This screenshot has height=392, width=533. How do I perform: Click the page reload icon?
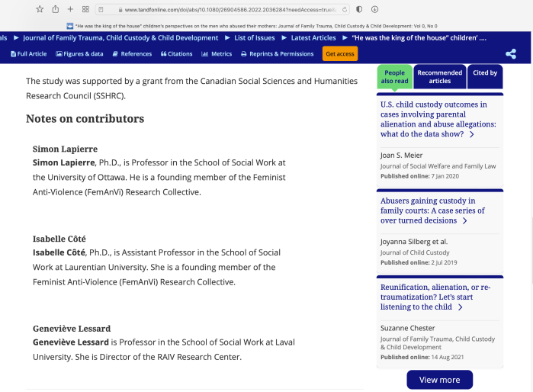coord(345,10)
